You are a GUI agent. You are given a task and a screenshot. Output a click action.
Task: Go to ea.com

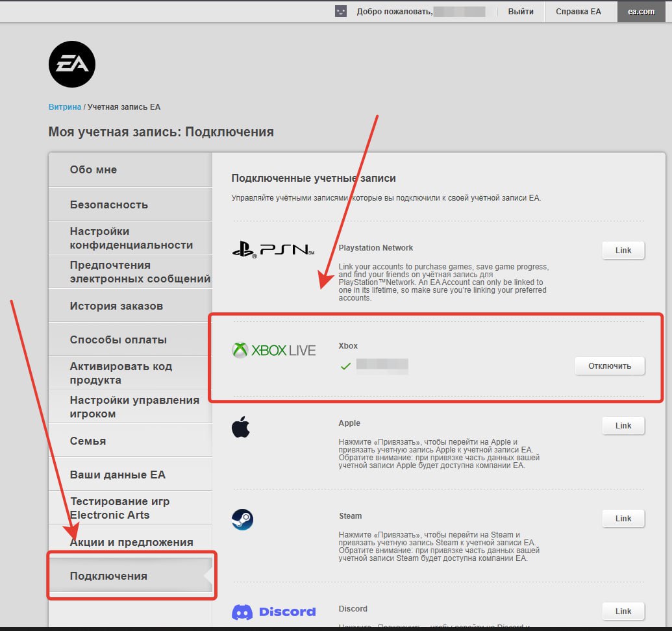click(641, 12)
